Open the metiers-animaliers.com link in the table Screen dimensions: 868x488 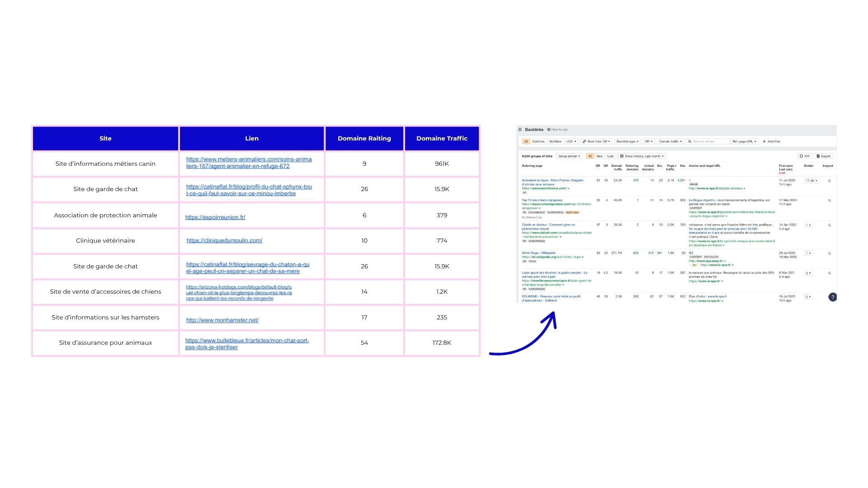tap(249, 163)
